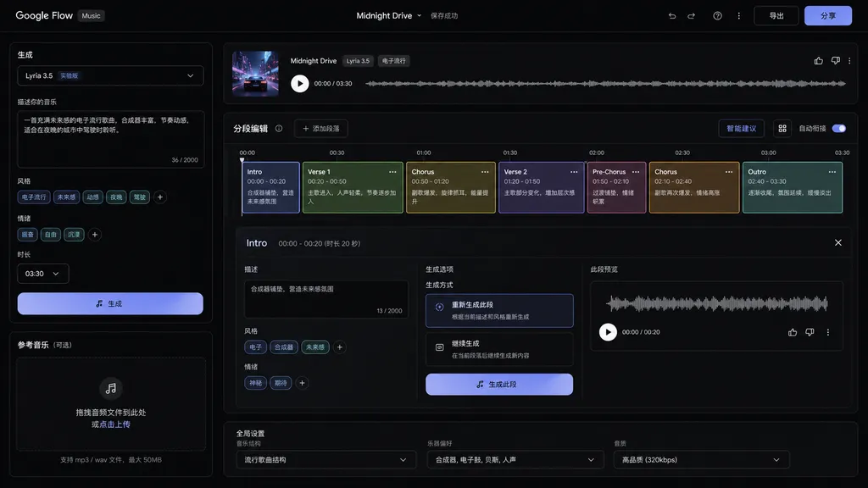Like the Intro segment preview
The image size is (868, 488).
click(793, 332)
